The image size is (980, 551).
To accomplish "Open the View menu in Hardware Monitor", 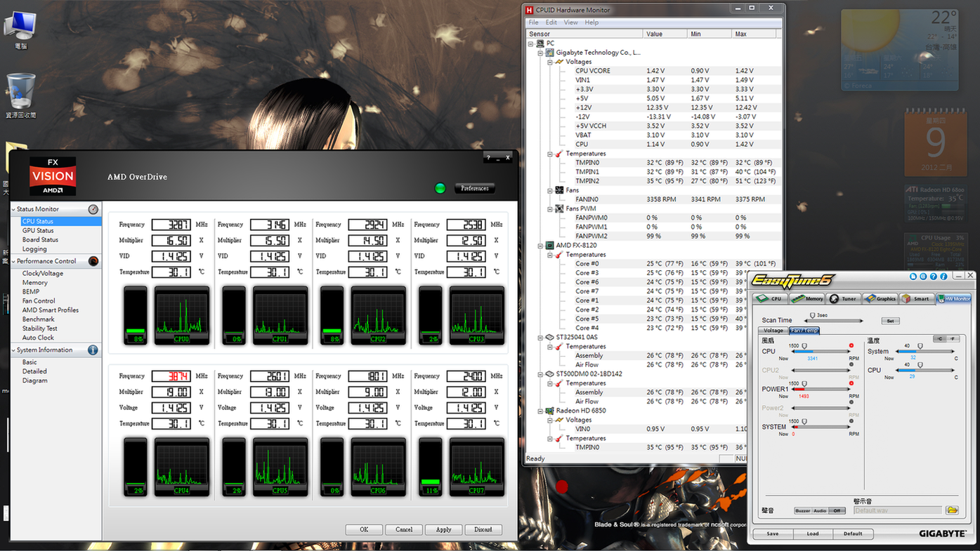I will 571,22.
